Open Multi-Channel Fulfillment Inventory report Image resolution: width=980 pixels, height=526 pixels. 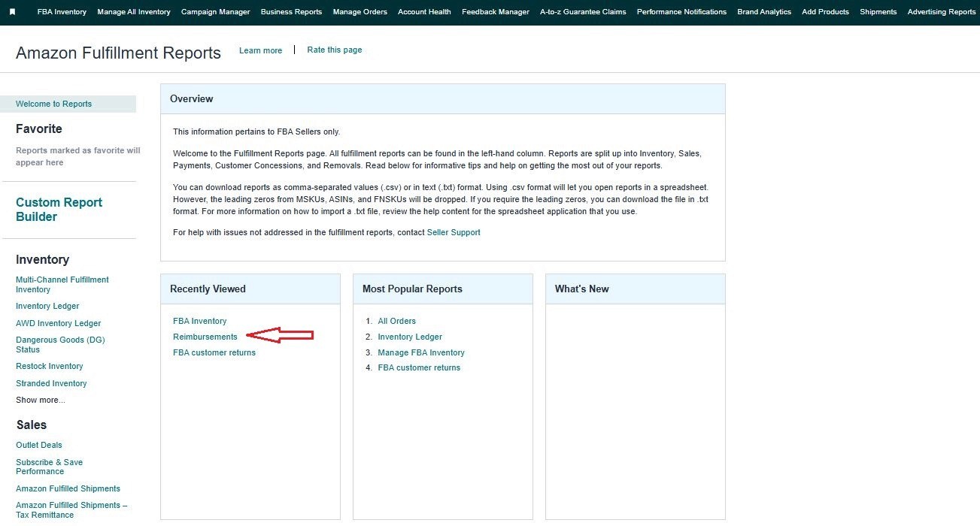62,284
